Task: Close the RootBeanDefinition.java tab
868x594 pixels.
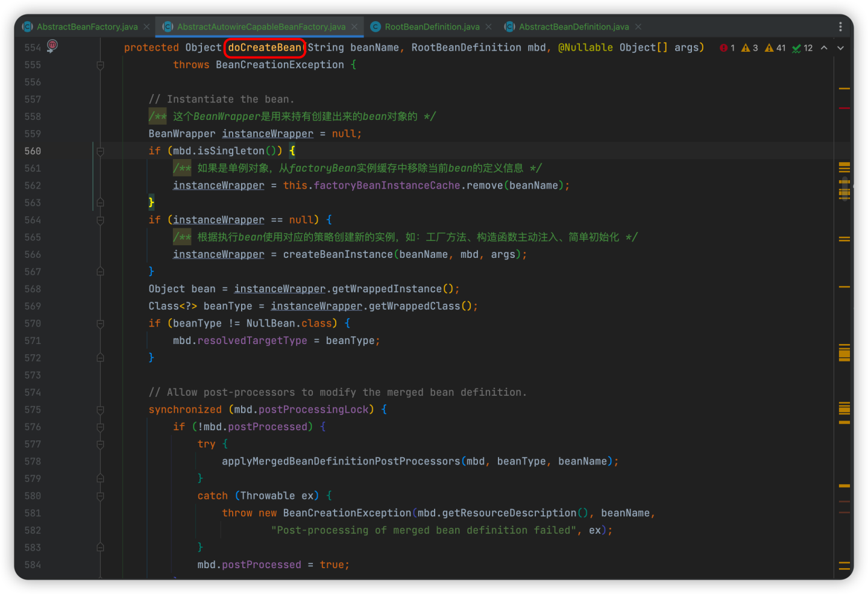Action: [489, 27]
